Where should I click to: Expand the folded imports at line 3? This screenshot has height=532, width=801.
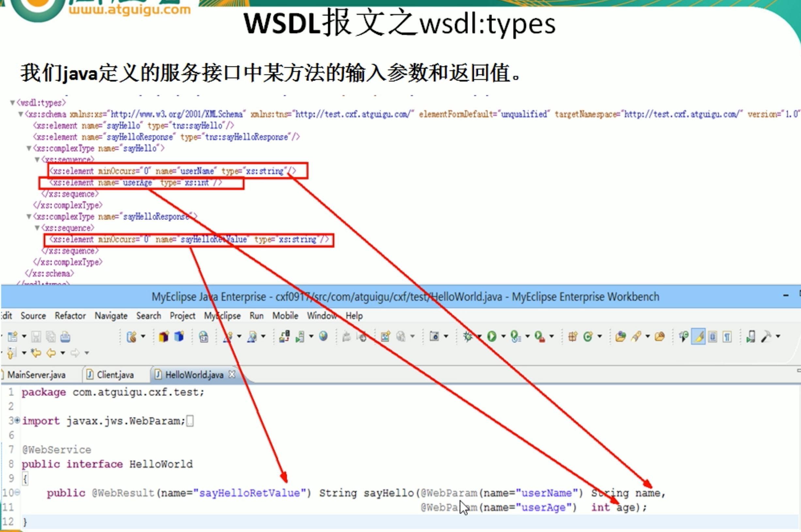click(x=17, y=420)
